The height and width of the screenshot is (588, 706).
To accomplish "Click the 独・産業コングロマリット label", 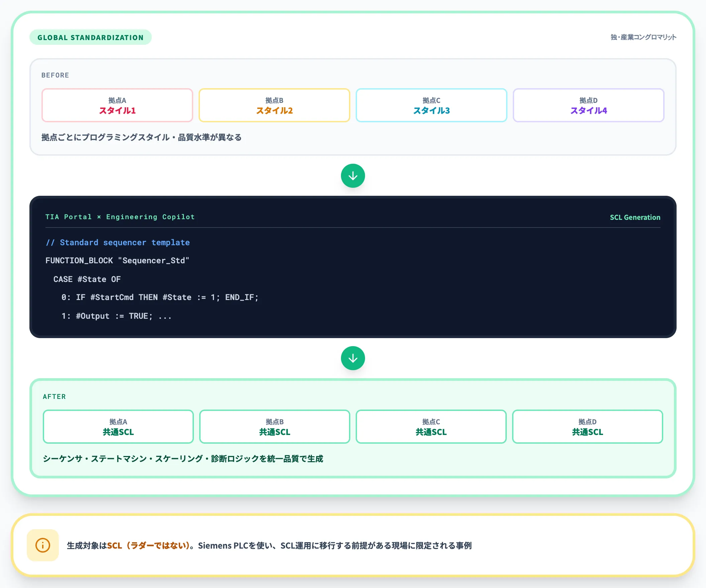I will 643,37.
